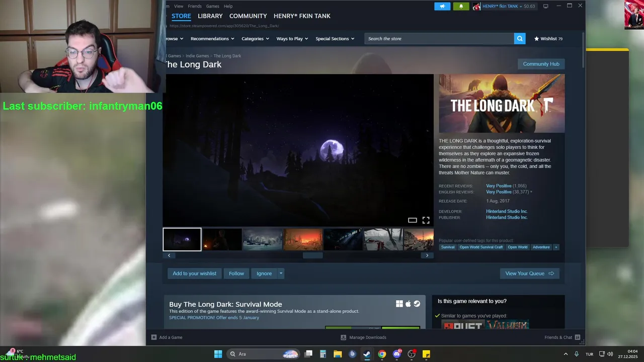This screenshot has height=362, width=644.
Task: Open the Windows Start menu
Action: coord(218,354)
